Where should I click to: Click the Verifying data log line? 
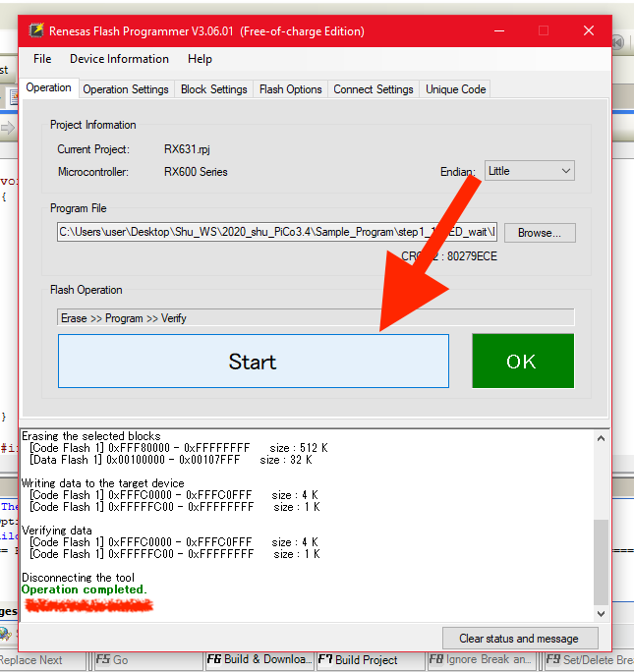[57, 531]
